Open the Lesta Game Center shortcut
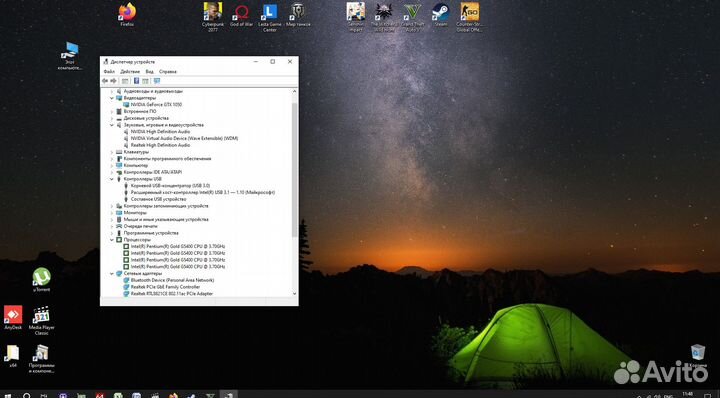720x398 pixels. (x=270, y=17)
